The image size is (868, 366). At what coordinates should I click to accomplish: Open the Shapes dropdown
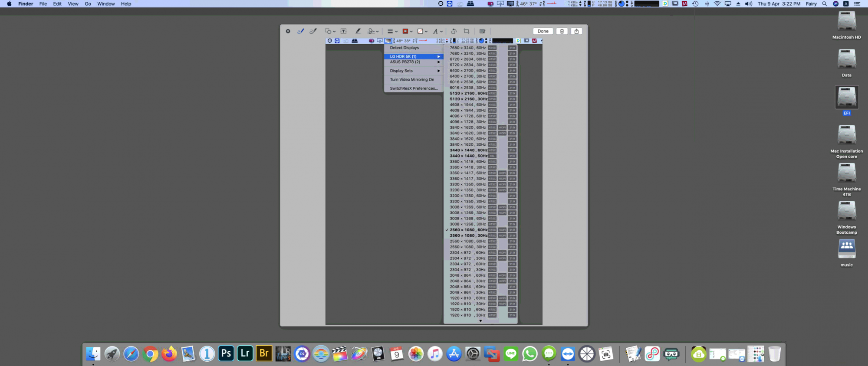pos(330,31)
